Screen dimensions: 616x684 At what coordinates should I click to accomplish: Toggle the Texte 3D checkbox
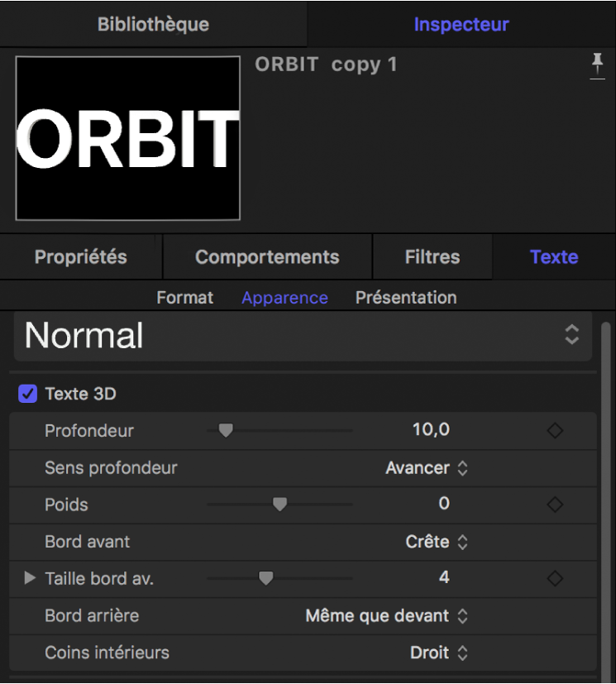[27, 395]
